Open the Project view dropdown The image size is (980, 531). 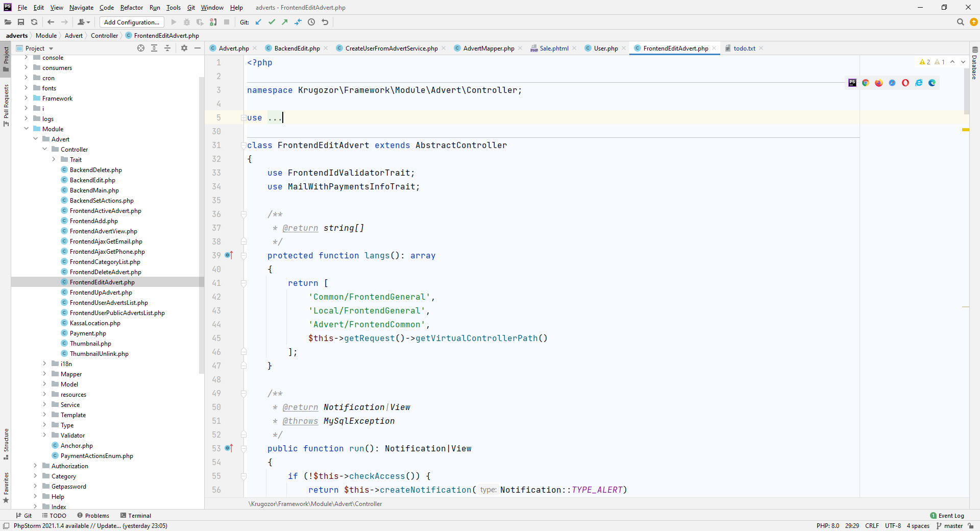[x=51, y=49]
